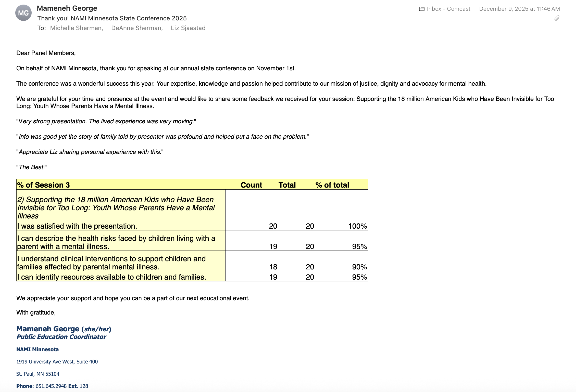Click the email subject line
576x392 pixels.
(x=112, y=18)
